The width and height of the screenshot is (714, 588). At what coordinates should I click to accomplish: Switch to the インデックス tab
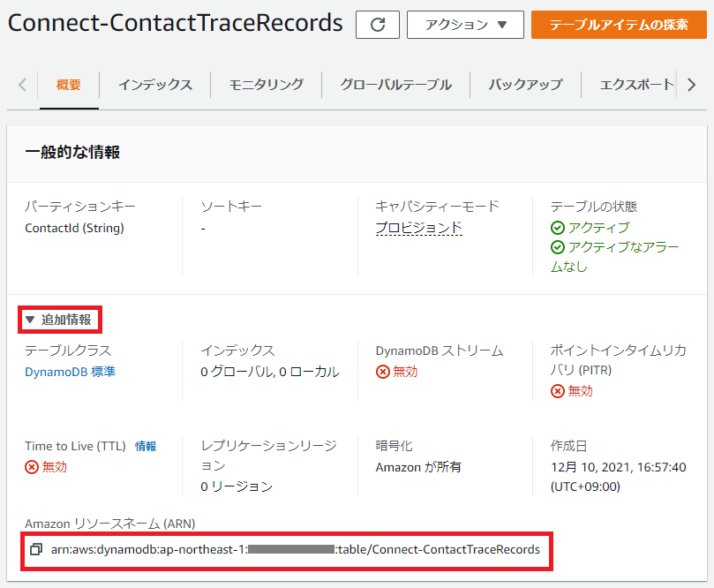pos(154,85)
